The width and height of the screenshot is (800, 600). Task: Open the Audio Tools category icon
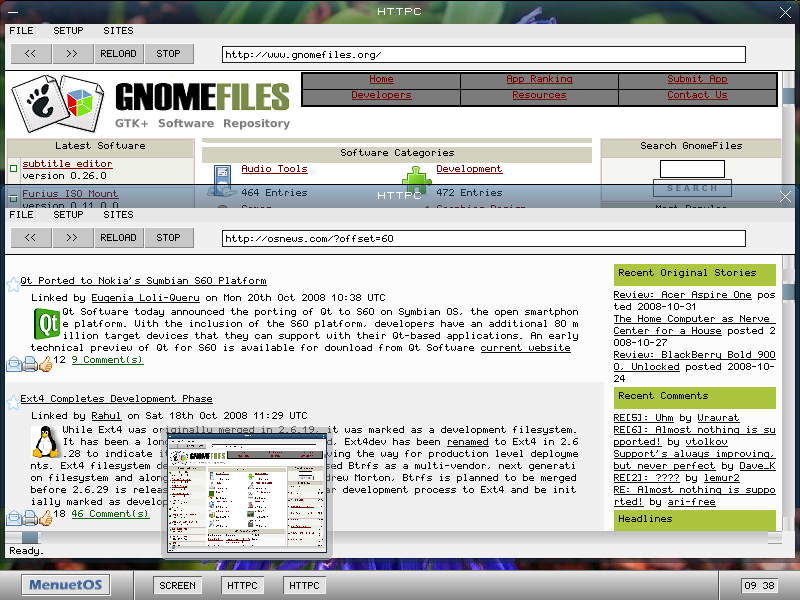pos(222,181)
